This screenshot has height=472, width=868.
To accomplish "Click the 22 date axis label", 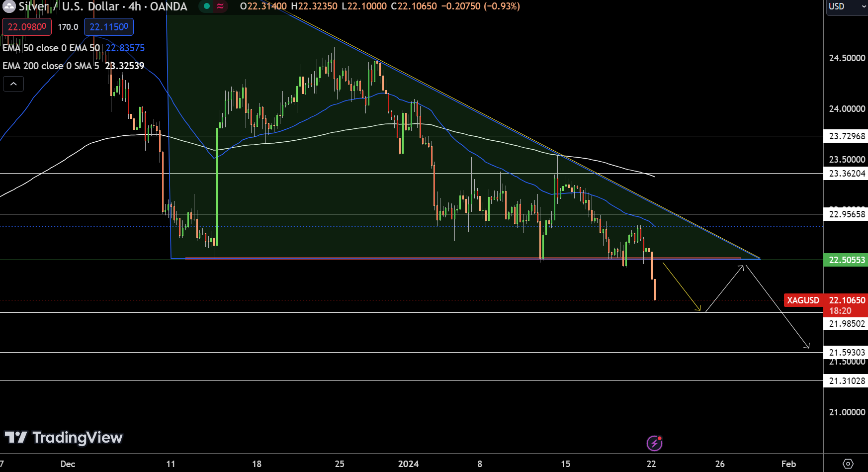I will pyautogui.click(x=651, y=464).
